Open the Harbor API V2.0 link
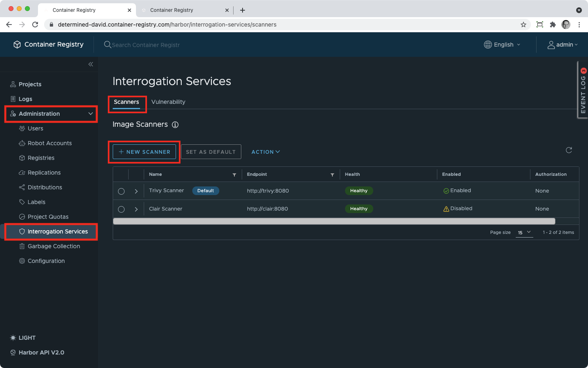Screen dimensions: 588x368 pyautogui.click(x=41, y=352)
